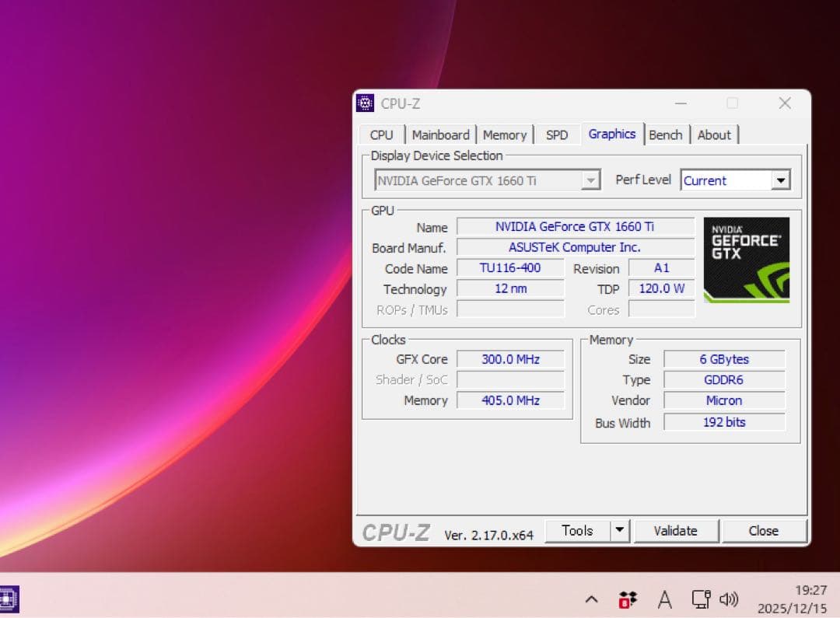Image resolution: width=840 pixels, height=618 pixels.
Task: Show hidden icons with the tray arrow
Action: pyautogui.click(x=592, y=599)
